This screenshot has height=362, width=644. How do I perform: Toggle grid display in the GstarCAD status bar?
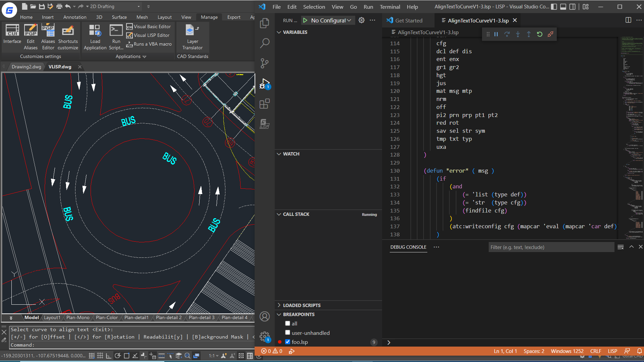click(x=100, y=356)
